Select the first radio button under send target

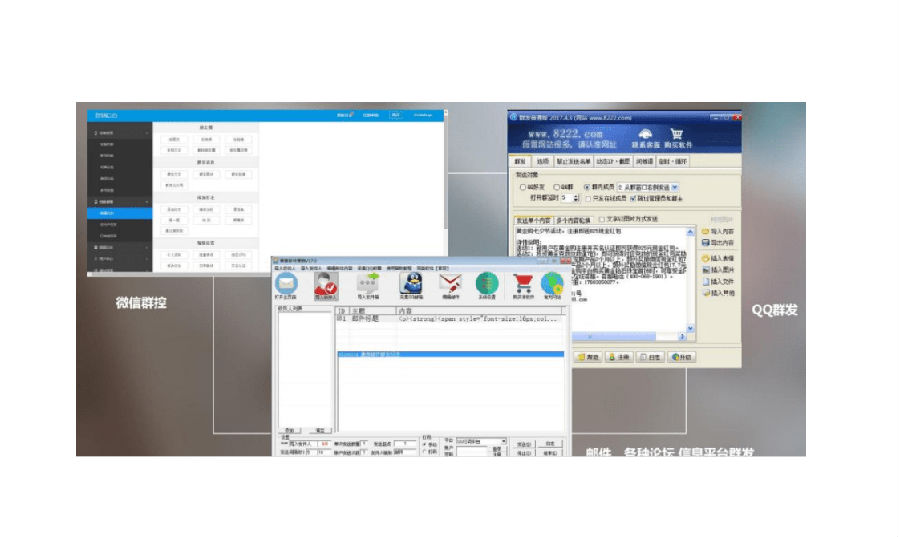coord(523,187)
